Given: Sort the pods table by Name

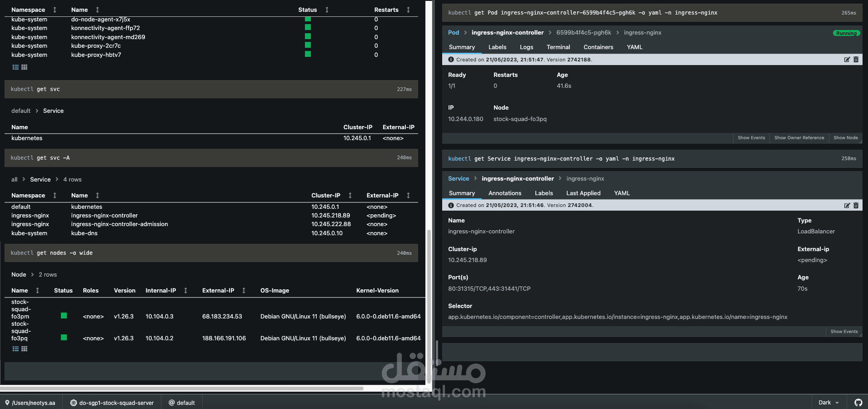Looking at the screenshot, I should point(97,10).
